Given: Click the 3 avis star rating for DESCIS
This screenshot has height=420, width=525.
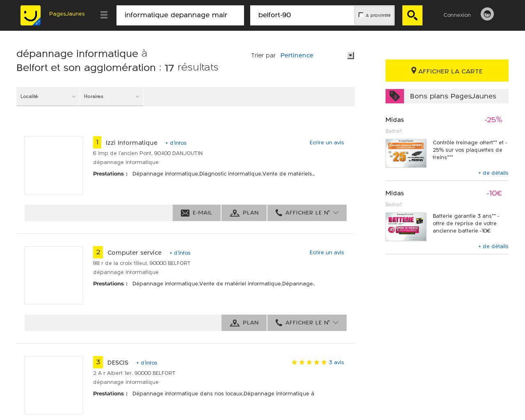Looking at the screenshot, I should [318, 362].
